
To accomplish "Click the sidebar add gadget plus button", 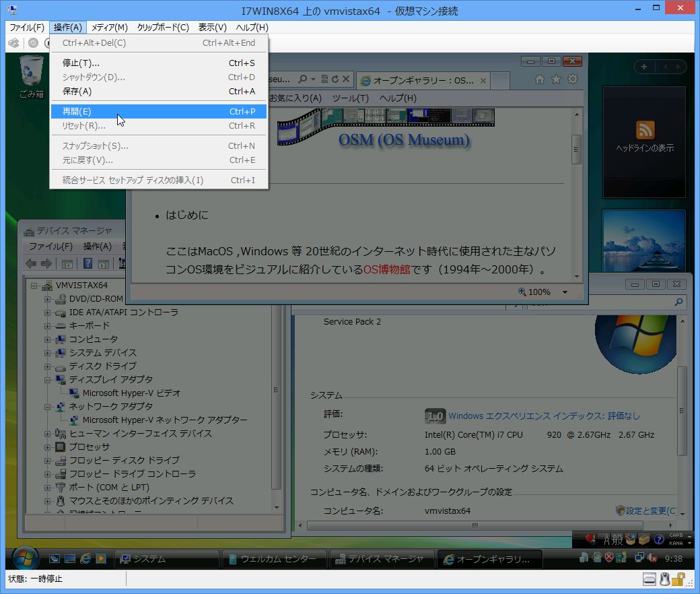I will [x=643, y=67].
